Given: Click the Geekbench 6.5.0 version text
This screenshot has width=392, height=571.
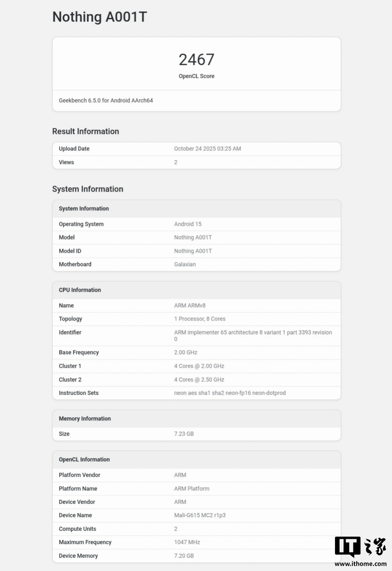Looking at the screenshot, I should click(106, 100).
